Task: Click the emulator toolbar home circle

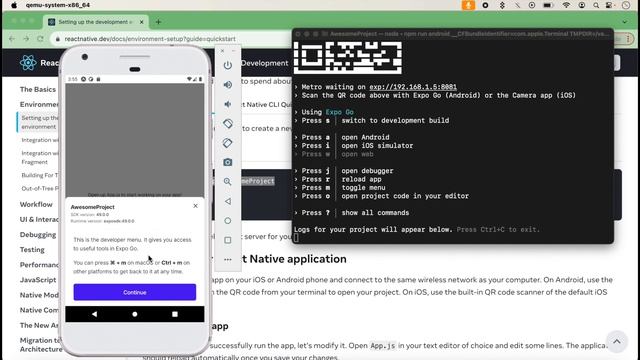Action: point(228,221)
